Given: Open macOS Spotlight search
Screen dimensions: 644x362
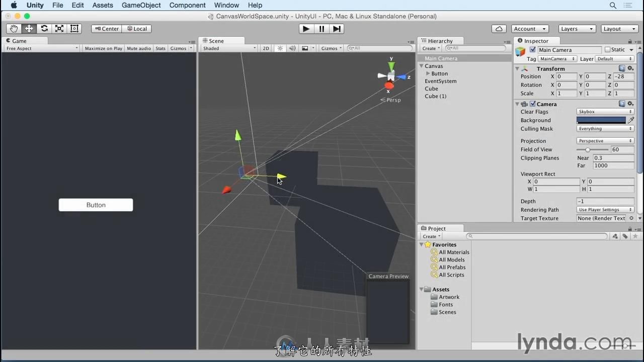Looking at the screenshot, I should pos(613,5).
